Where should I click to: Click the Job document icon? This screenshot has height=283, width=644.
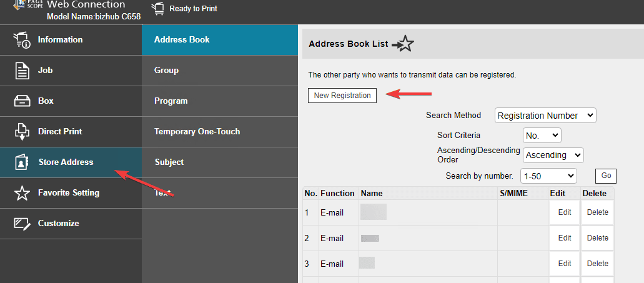tap(22, 71)
